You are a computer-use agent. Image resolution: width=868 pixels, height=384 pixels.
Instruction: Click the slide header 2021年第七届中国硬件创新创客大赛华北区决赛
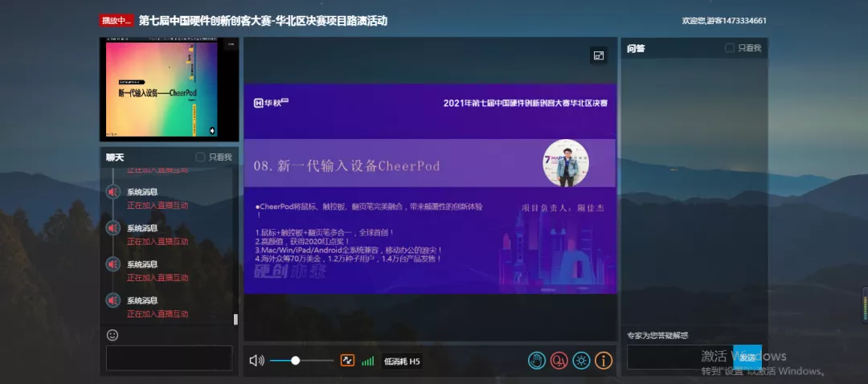526,104
